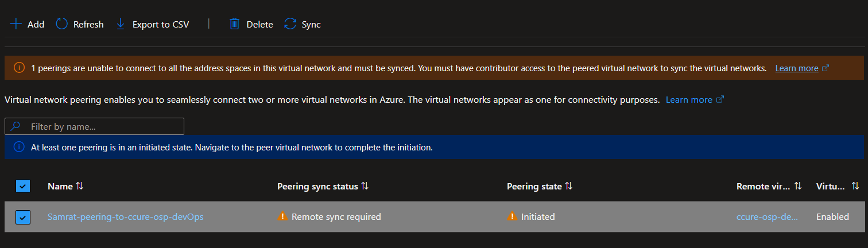
Task: Click the blue info icon in initiated notice
Action: click(19, 147)
